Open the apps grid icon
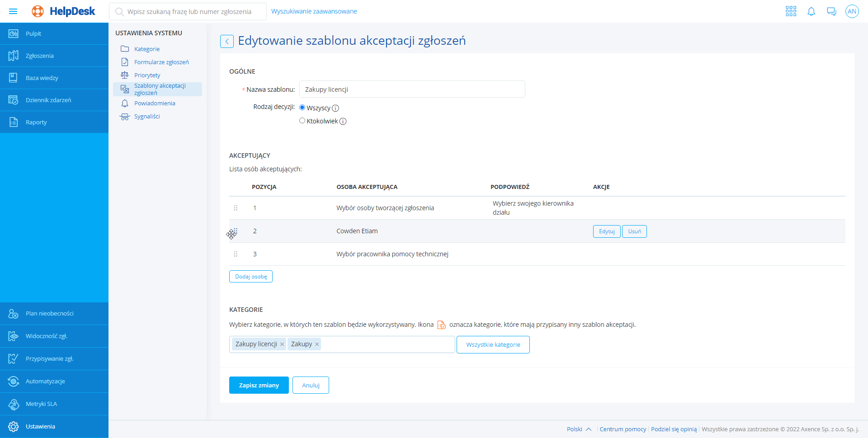This screenshot has height=438, width=868. (x=791, y=11)
